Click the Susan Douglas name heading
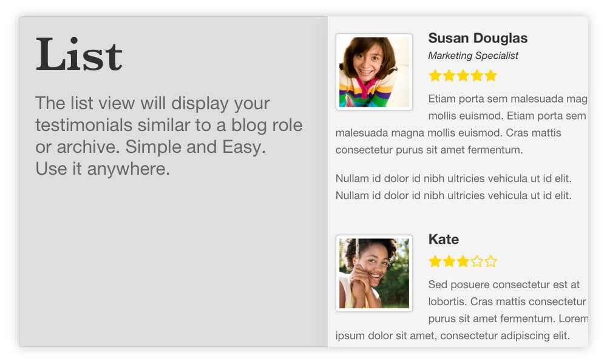 coord(478,38)
